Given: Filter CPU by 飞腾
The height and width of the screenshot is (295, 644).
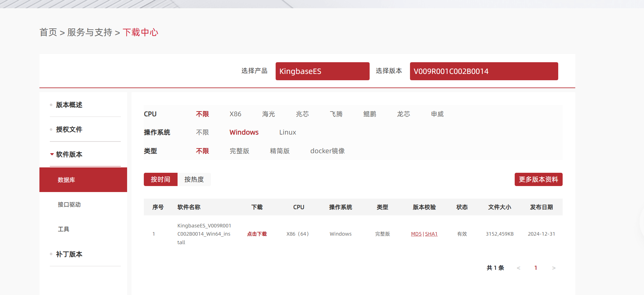Looking at the screenshot, I should (x=336, y=114).
